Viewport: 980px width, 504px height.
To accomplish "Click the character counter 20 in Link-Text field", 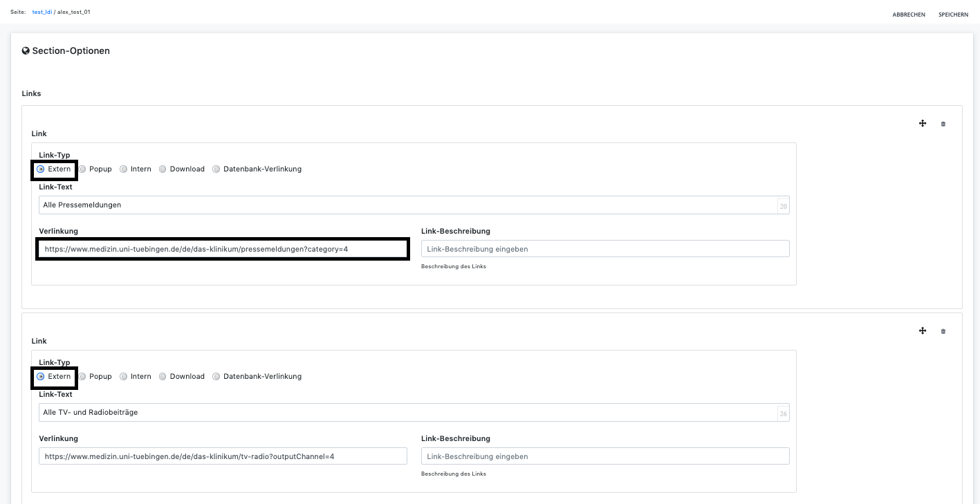I will [x=783, y=206].
